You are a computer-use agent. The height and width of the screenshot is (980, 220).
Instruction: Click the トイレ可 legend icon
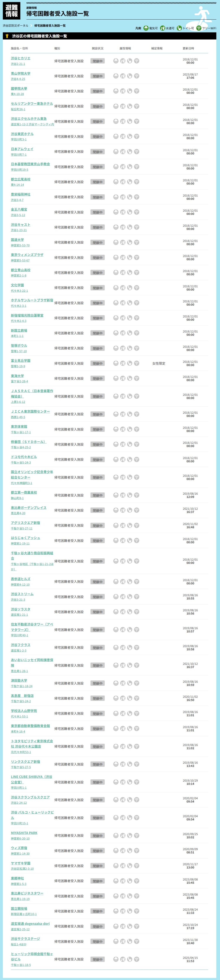click(179, 28)
